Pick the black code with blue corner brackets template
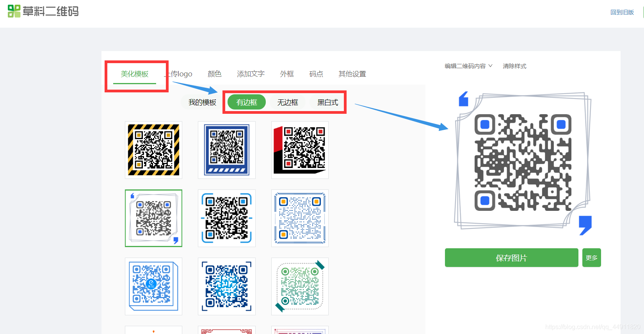Image resolution: width=644 pixels, height=334 pixels. coord(227,218)
